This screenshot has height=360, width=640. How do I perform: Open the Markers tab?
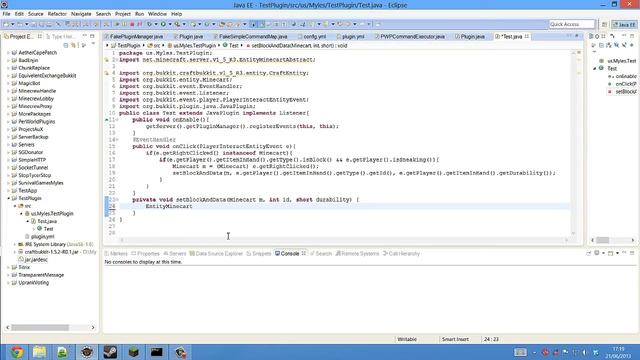116,254
